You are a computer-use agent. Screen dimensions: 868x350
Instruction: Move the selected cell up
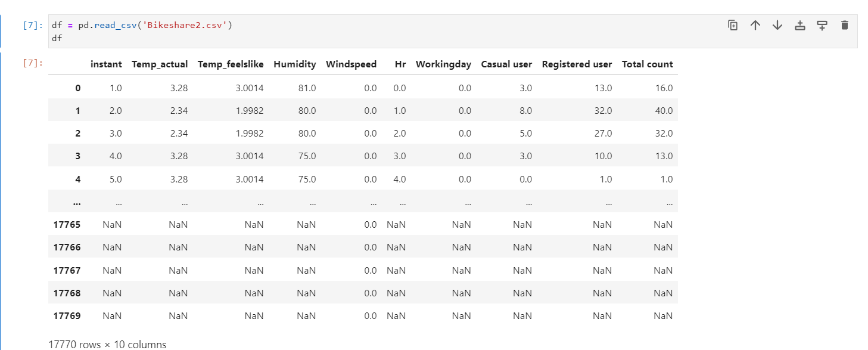755,25
